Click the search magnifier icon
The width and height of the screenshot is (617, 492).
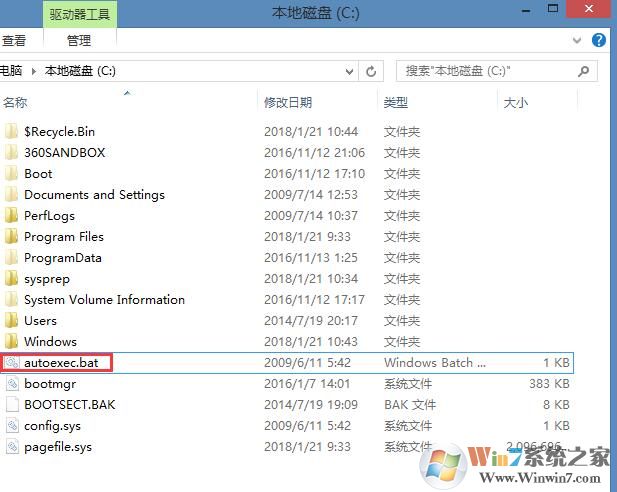coord(584,71)
